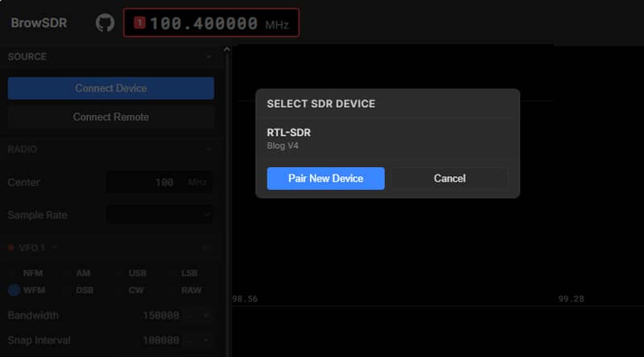644x357 pixels.
Task: Click the 98.56 spectrum frequency label
Action: click(x=246, y=299)
